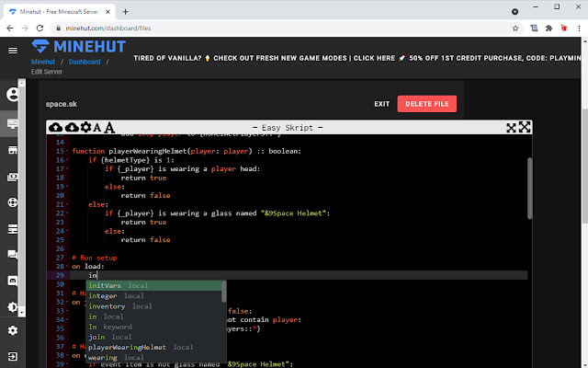Click the logout exit icon in sidebar

click(x=13, y=356)
